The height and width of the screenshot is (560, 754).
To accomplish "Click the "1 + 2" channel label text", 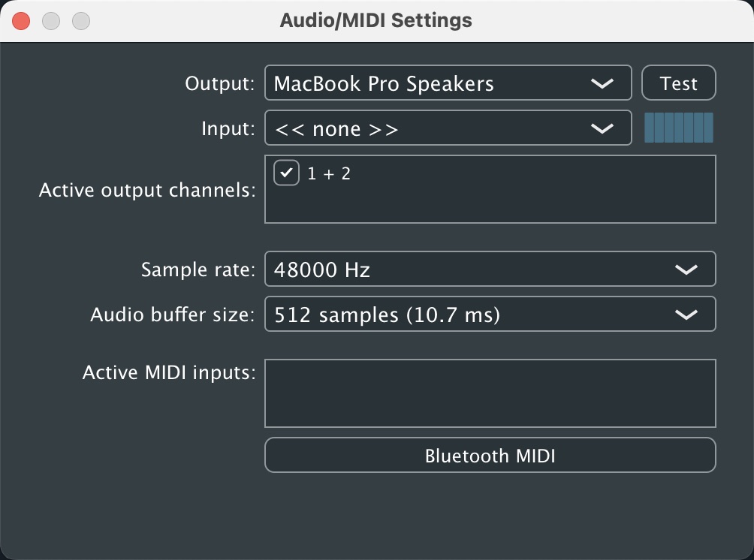I will pos(329,174).
